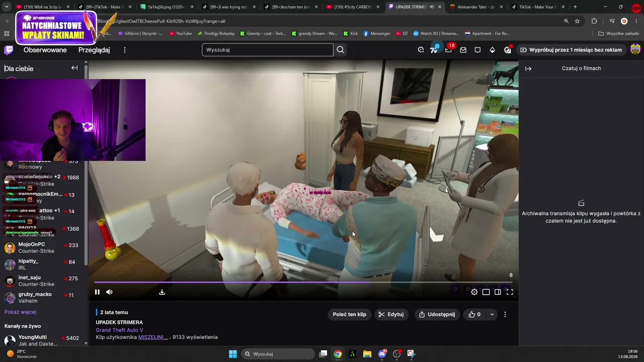Click Wypróbuj przez 1 miesiąc bez reklam
Screen dimensions: 644x362
pos(571,50)
